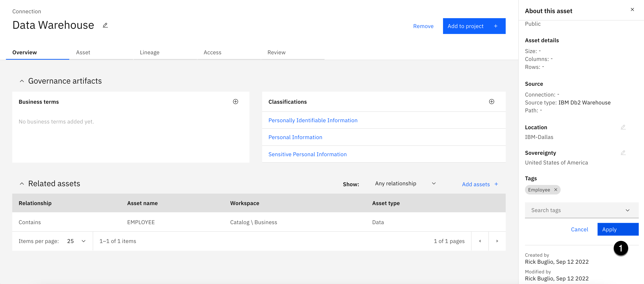
Task: Click Add to project button
Action: [x=474, y=26]
